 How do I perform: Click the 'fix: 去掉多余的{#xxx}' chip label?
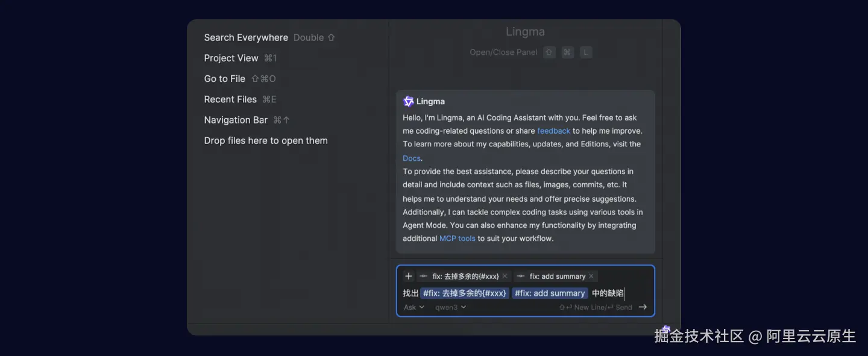[465, 276]
